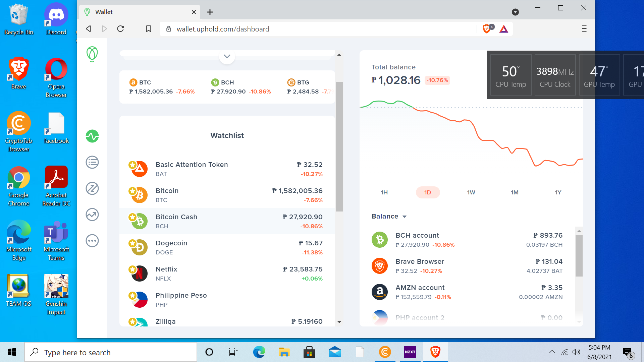
Task: Open File Explorer from the taskbar
Action: [284, 352]
